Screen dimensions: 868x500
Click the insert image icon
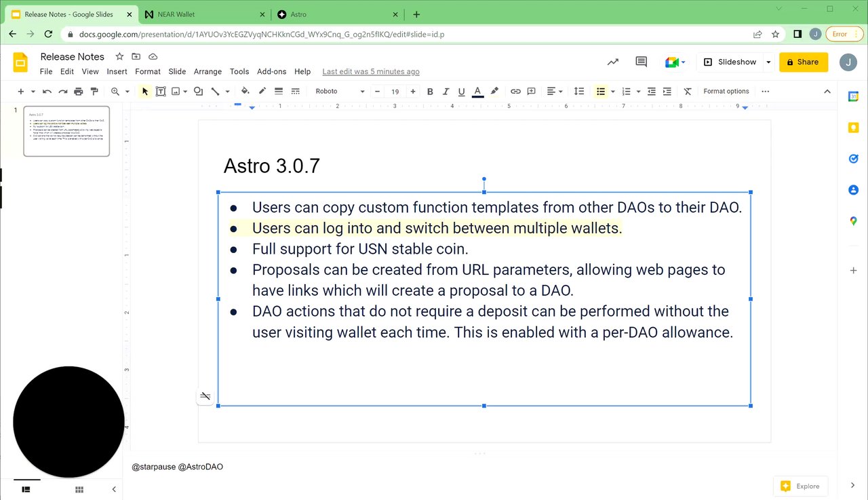(x=176, y=91)
